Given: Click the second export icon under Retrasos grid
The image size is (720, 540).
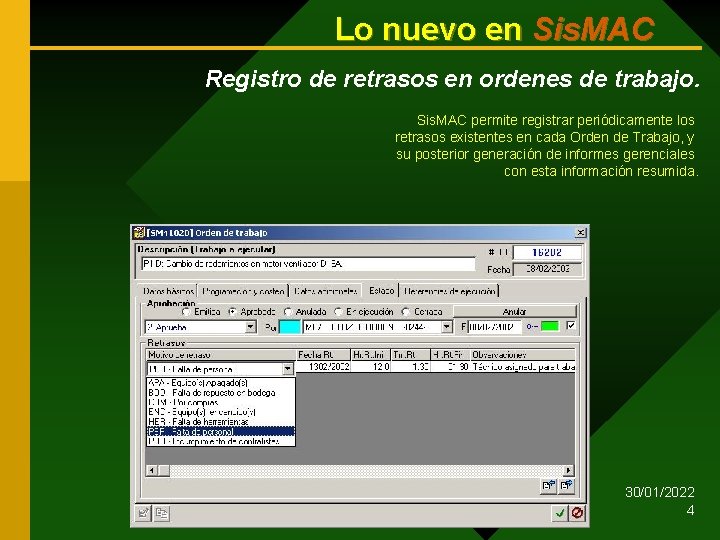Looking at the screenshot, I should coord(566,485).
